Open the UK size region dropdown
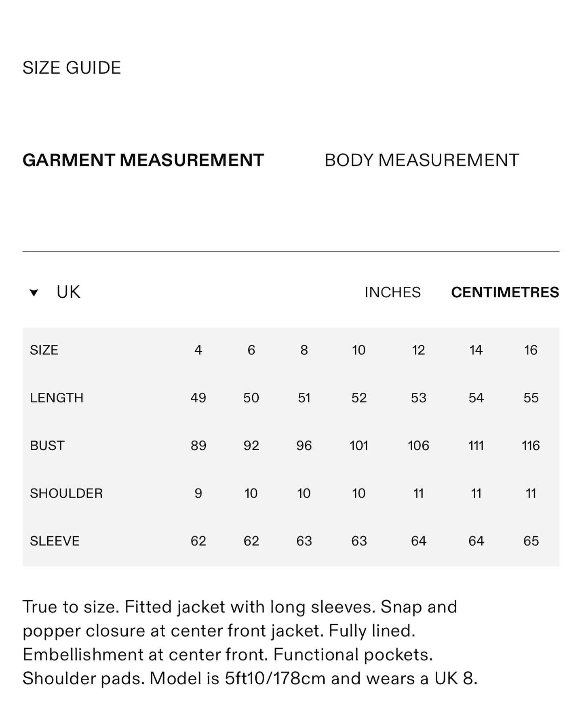 tap(68, 292)
